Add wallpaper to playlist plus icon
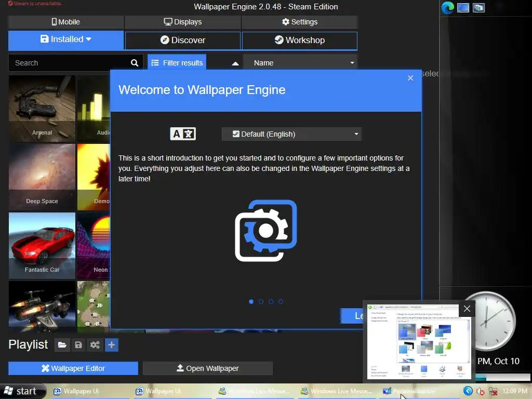Screen dimensions: 532x399 pos(111,345)
